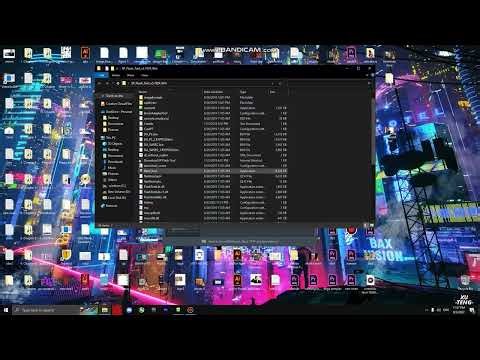Go up one folder level arrow
The width and height of the screenshot is (480, 360).
118,83
